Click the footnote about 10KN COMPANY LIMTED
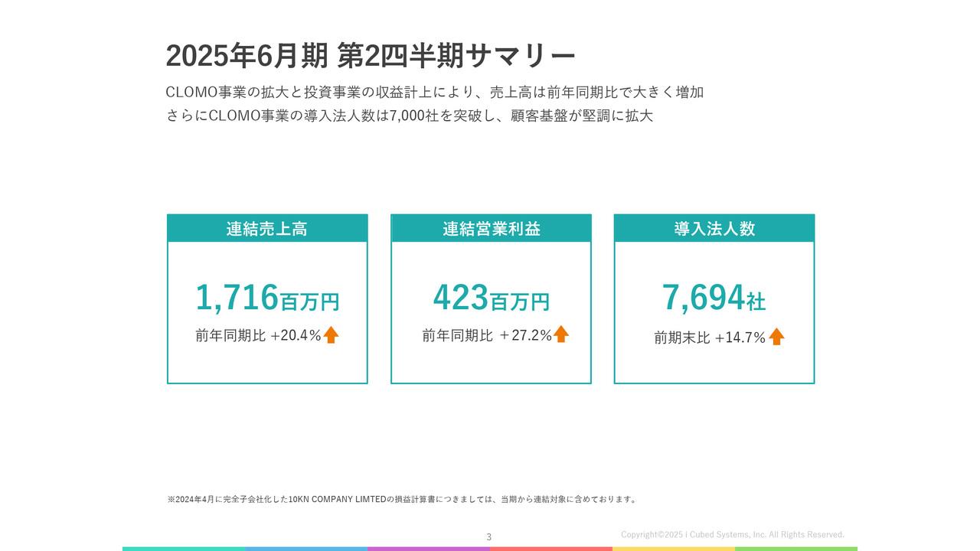The image size is (980, 551). pos(402,500)
